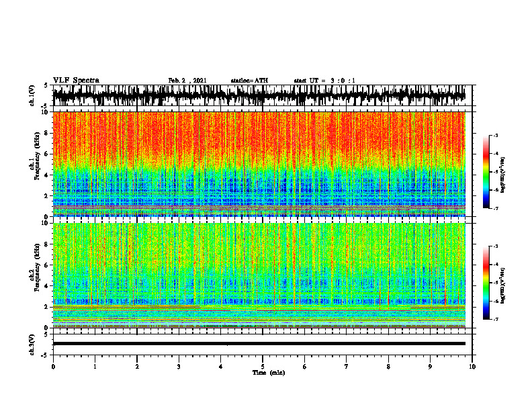Click the Time (min) axis label
The height and width of the screenshot is (411, 532).
[269, 373]
